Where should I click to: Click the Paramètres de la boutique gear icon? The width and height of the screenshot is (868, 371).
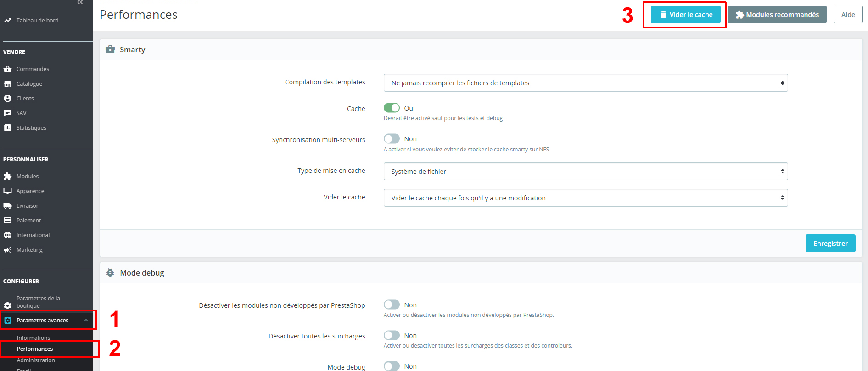tap(7, 305)
